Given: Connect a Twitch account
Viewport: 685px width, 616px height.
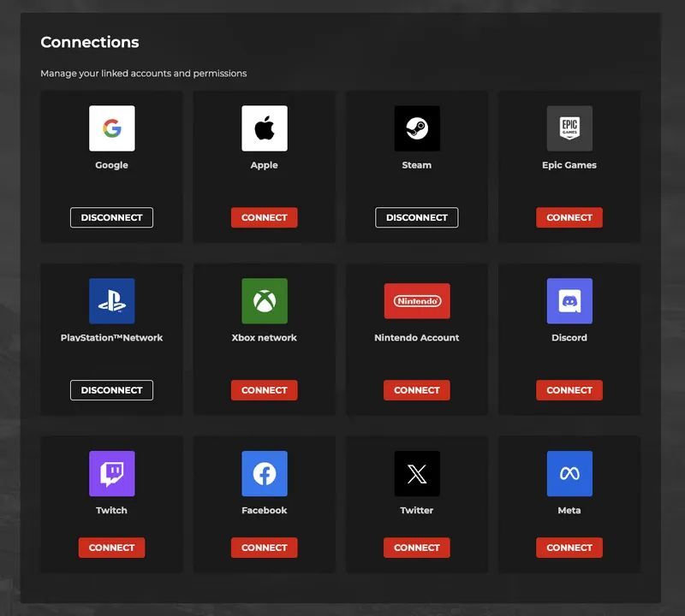Looking at the screenshot, I should (112, 548).
